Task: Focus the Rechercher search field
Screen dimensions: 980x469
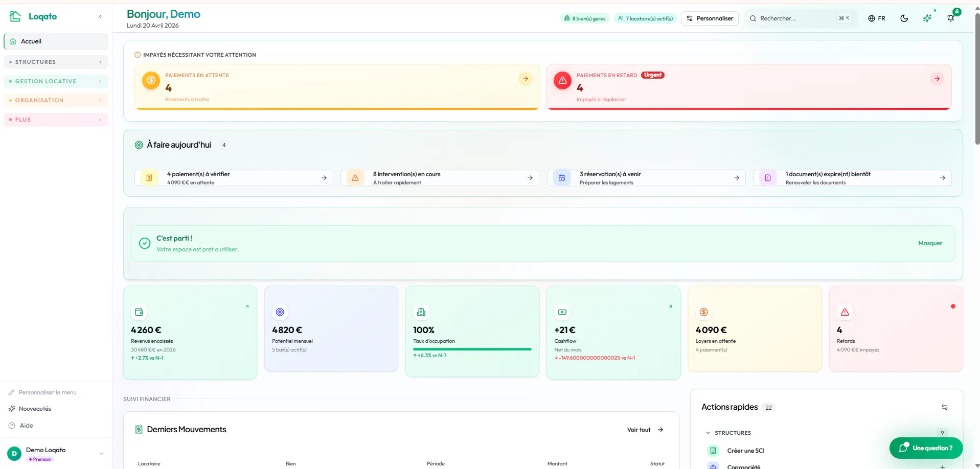Action: coord(800,18)
